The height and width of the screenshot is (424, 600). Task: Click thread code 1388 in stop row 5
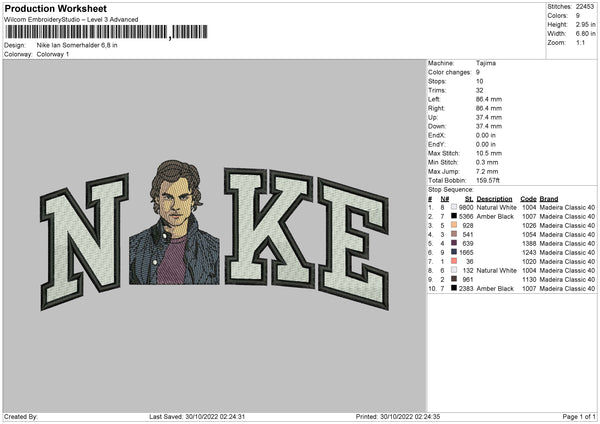point(529,243)
